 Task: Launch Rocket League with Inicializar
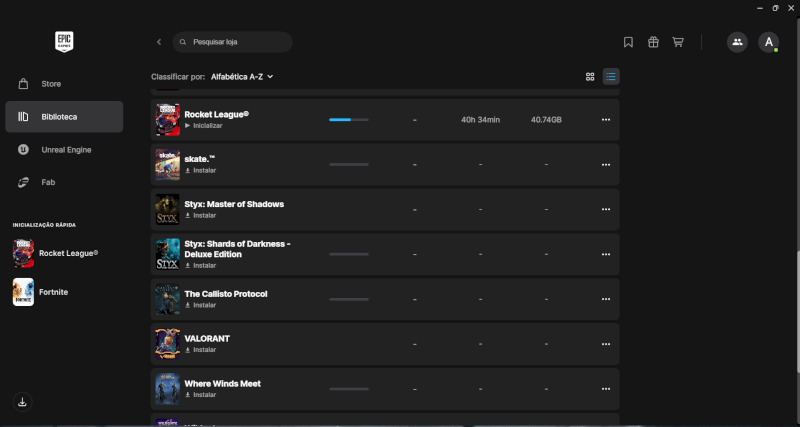click(204, 126)
